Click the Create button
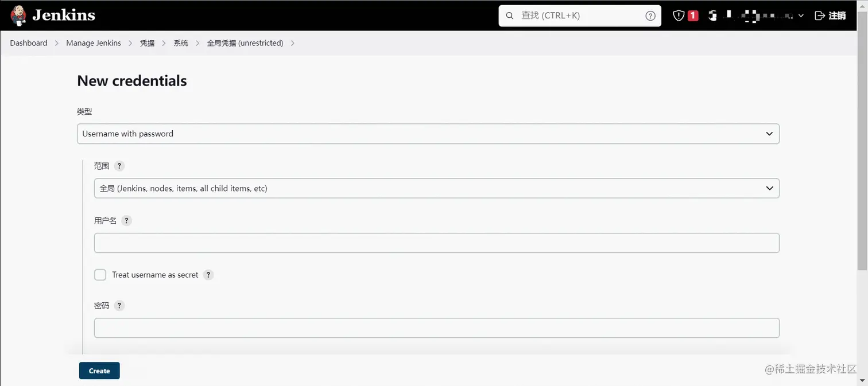 click(x=99, y=371)
